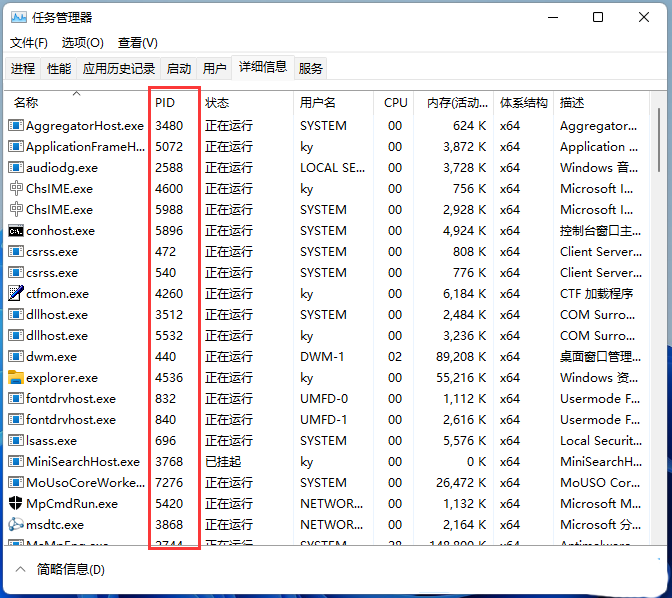672x598 pixels.
Task: Open the 查看(V) menu
Action: click(x=138, y=43)
